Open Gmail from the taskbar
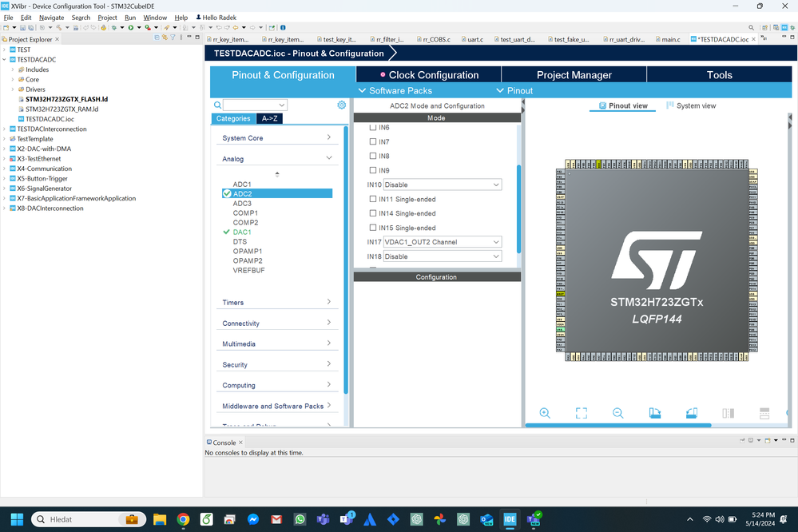798x532 pixels. coord(276,519)
